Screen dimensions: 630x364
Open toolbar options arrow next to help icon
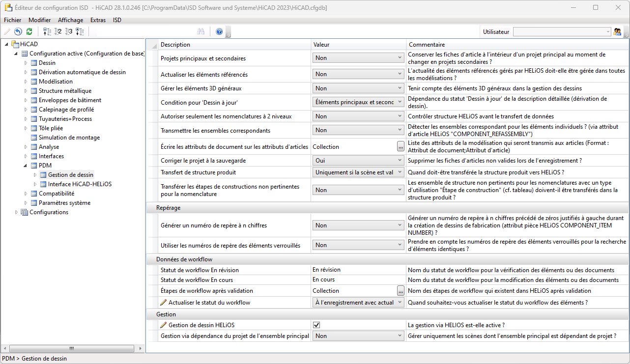point(229,33)
